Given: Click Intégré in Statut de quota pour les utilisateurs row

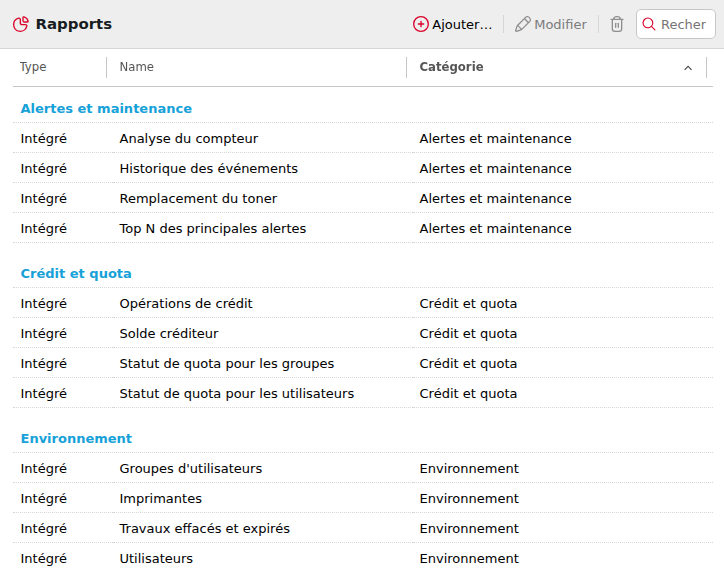Looking at the screenshot, I should point(44,393).
